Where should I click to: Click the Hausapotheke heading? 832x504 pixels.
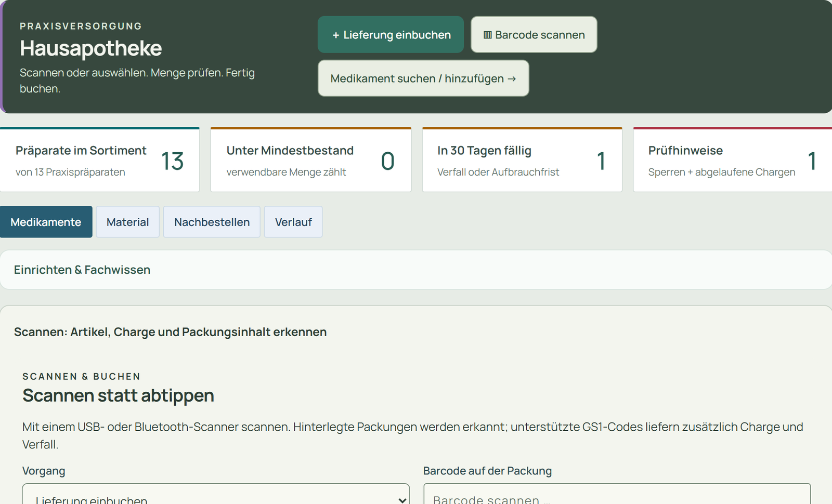coord(91,48)
